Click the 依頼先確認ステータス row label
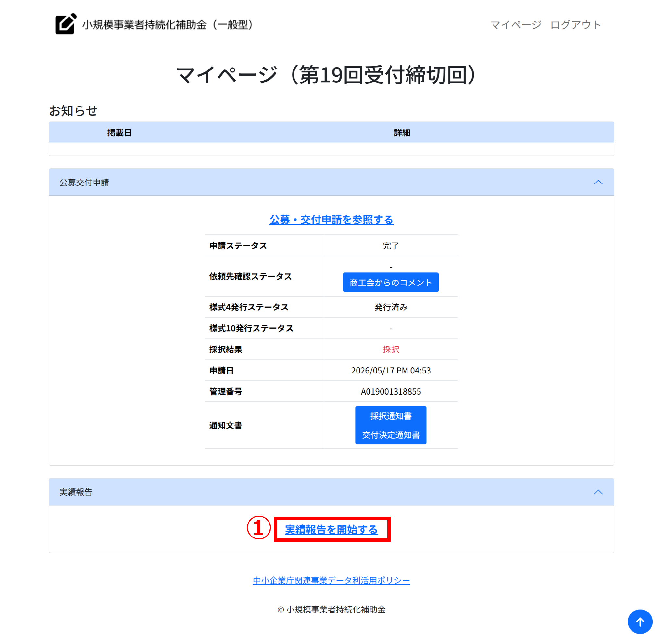Viewport: 663px width, 644px height. tap(250, 276)
